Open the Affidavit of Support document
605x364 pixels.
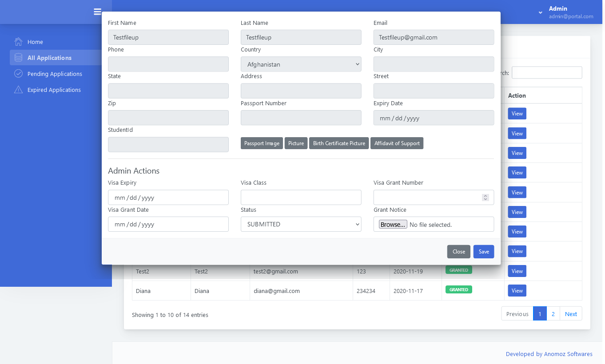397,143
